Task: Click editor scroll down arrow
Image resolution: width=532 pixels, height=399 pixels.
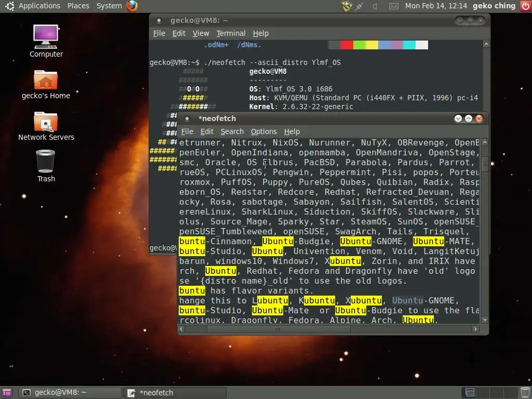Action: click(485, 320)
